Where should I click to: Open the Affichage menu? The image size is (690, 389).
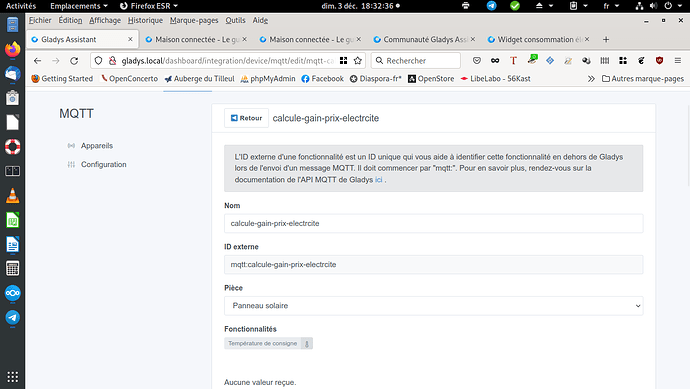[x=105, y=20]
